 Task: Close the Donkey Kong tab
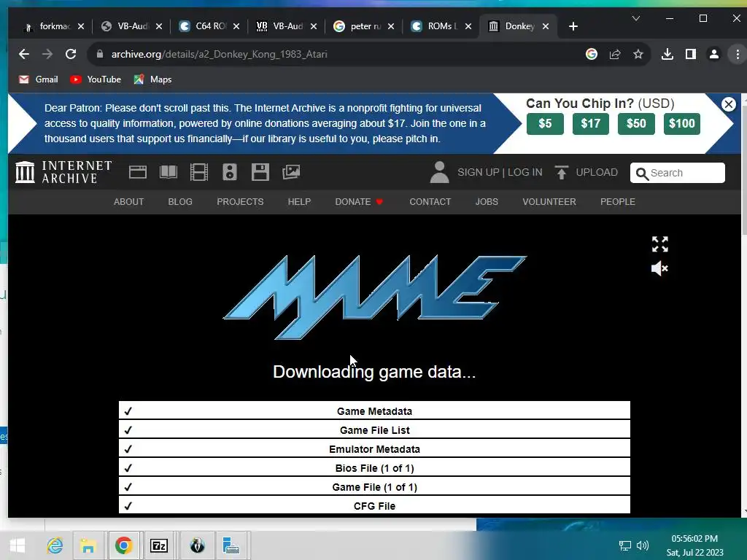546,26
